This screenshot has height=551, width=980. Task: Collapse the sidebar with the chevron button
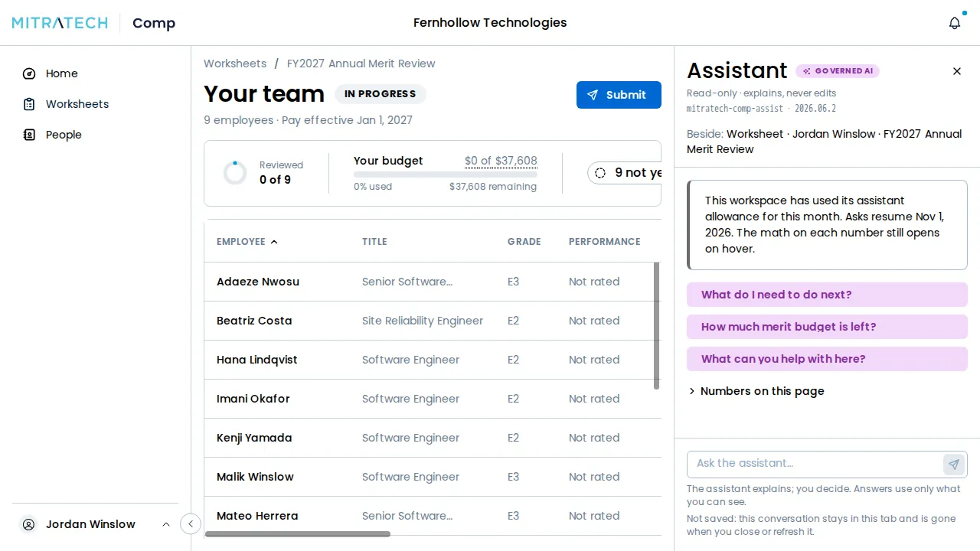(x=190, y=524)
